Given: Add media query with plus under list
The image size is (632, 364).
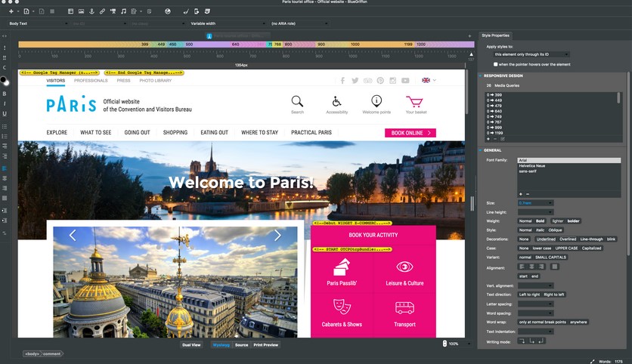Looking at the screenshot, I should coord(488,139).
